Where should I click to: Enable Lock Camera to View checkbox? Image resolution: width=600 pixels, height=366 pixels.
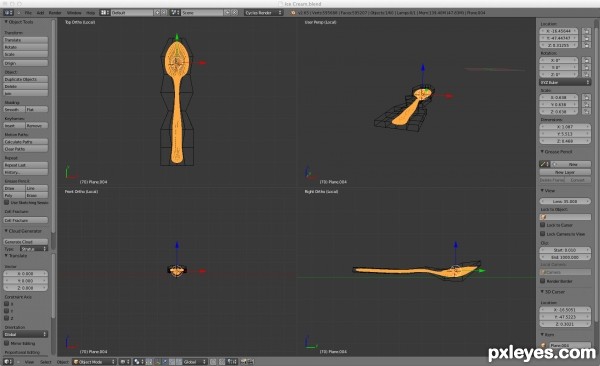click(x=543, y=234)
